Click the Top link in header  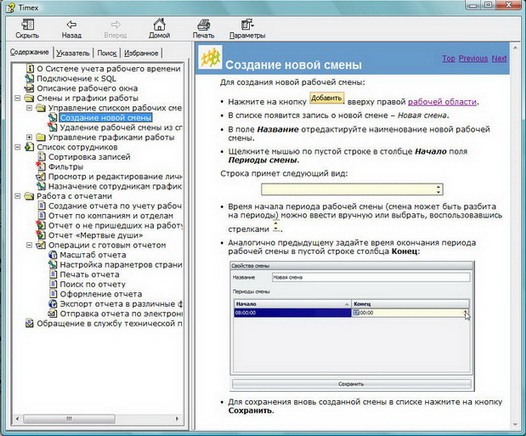coord(449,58)
